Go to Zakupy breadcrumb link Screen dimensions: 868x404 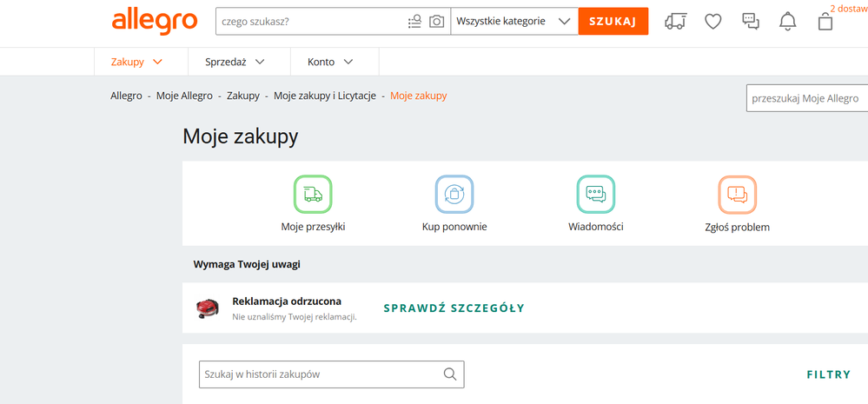(243, 96)
